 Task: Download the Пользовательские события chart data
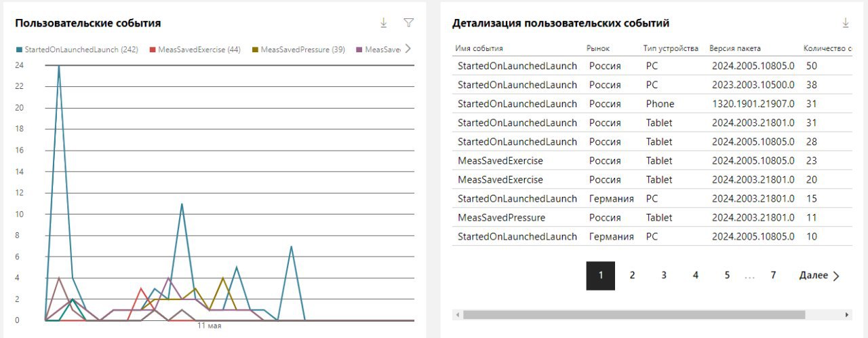[384, 22]
